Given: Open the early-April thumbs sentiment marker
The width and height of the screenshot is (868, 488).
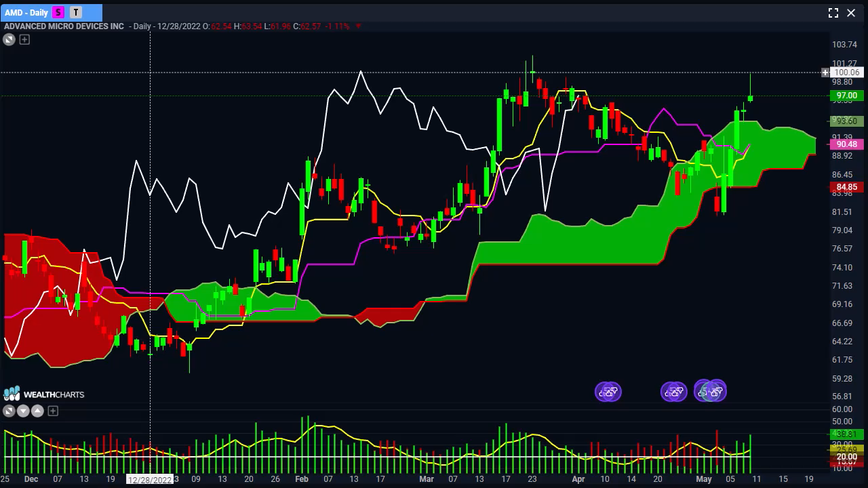Looking at the screenshot, I should 608,391.
